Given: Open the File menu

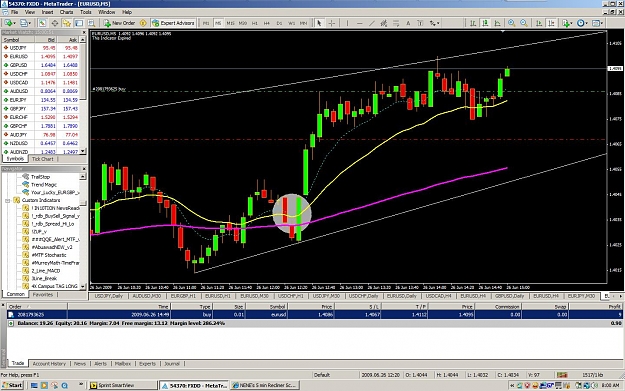Looking at the screenshot, I should tap(14, 12).
